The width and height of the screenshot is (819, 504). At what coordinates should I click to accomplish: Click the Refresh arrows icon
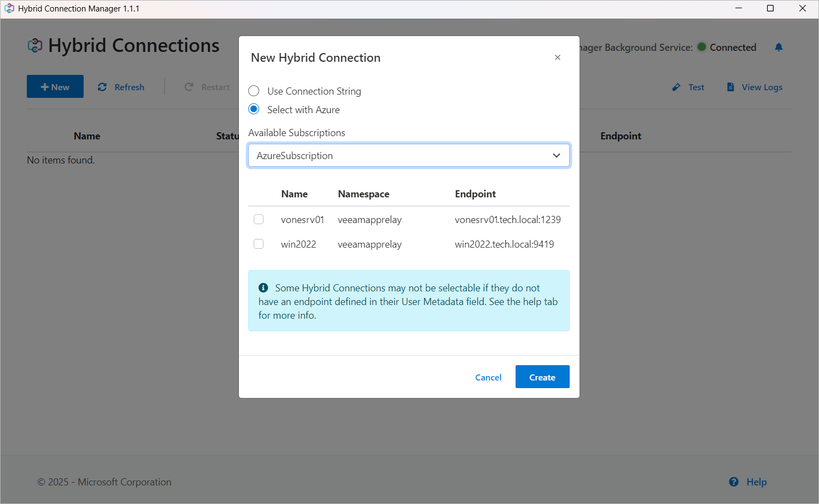(x=102, y=87)
